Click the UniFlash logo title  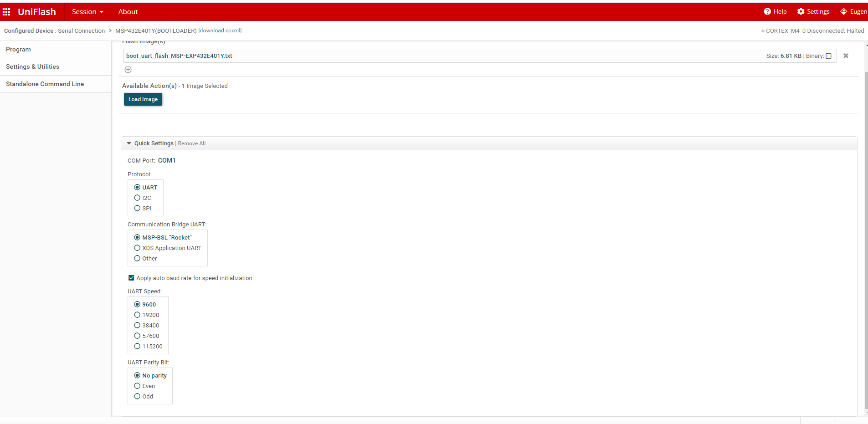pyautogui.click(x=37, y=12)
